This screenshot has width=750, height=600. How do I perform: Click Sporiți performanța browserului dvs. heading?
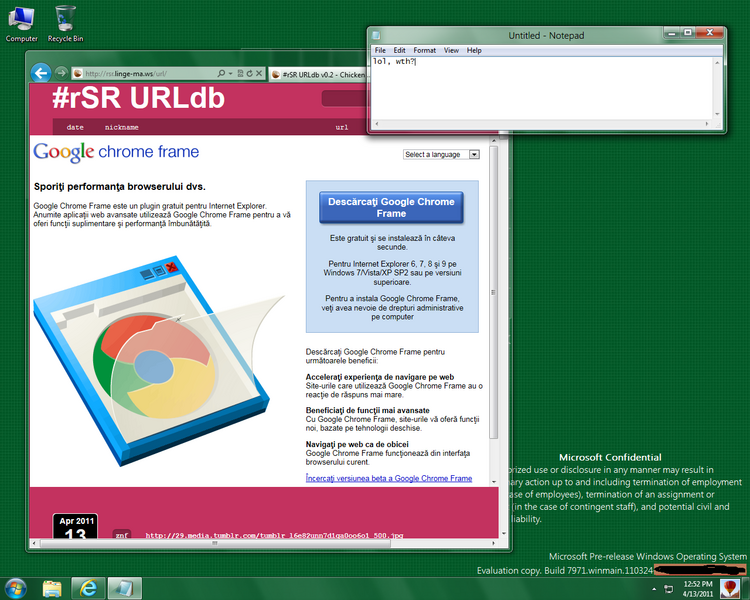point(120,187)
